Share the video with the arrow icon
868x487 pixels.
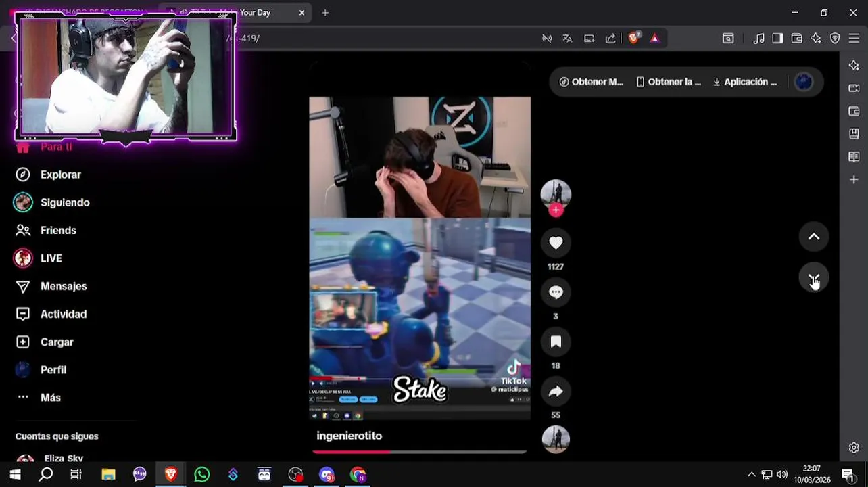point(556,391)
